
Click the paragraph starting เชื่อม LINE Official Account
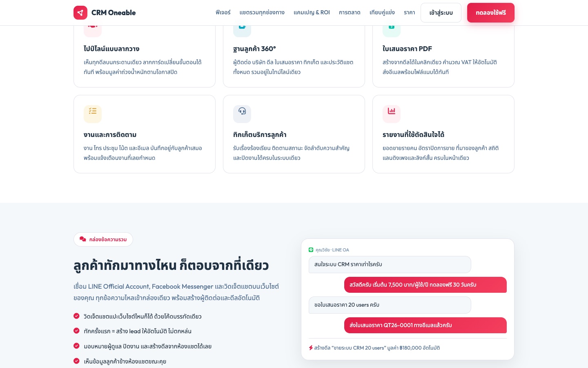point(176,292)
